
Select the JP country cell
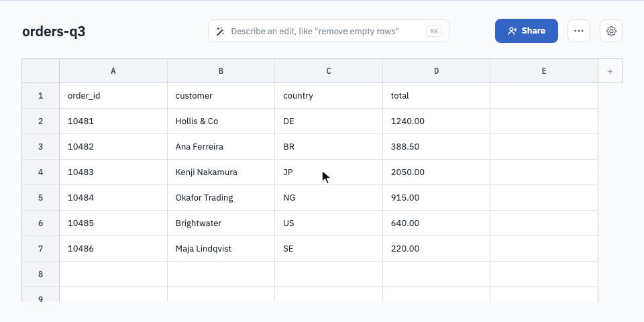[x=329, y=172]
